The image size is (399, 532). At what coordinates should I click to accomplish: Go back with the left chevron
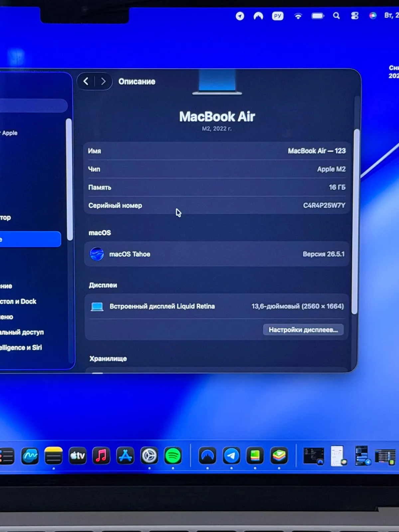(86, 81)
